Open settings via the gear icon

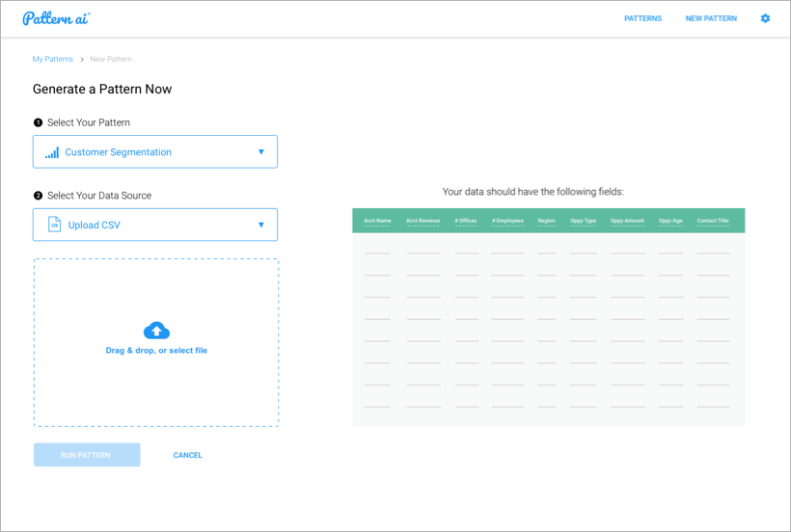(765, 18)
